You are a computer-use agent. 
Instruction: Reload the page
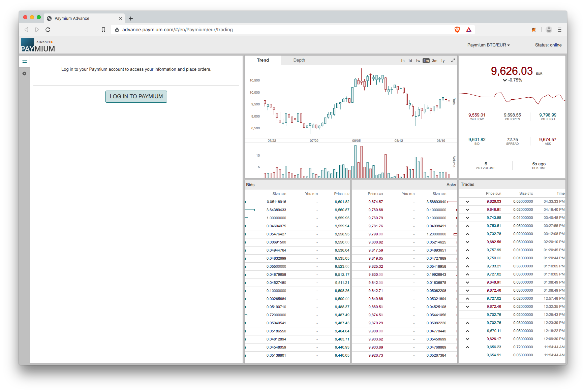point(48,30)
